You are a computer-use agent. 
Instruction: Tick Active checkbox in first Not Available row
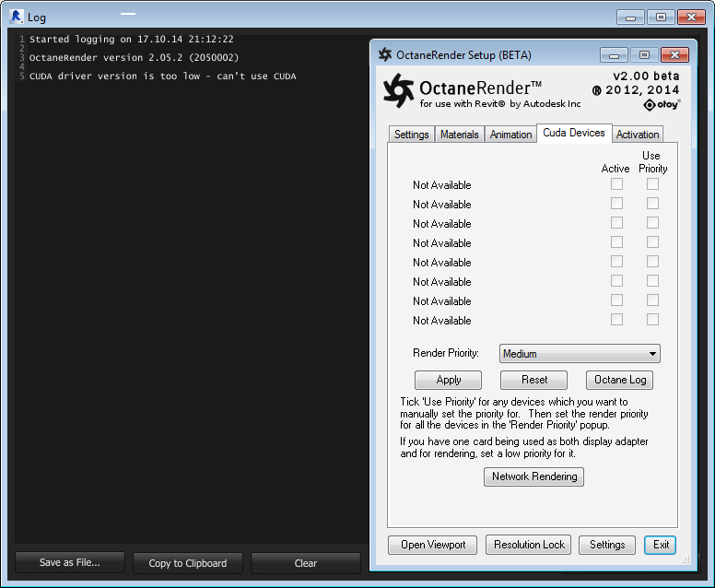click(616, 183)
